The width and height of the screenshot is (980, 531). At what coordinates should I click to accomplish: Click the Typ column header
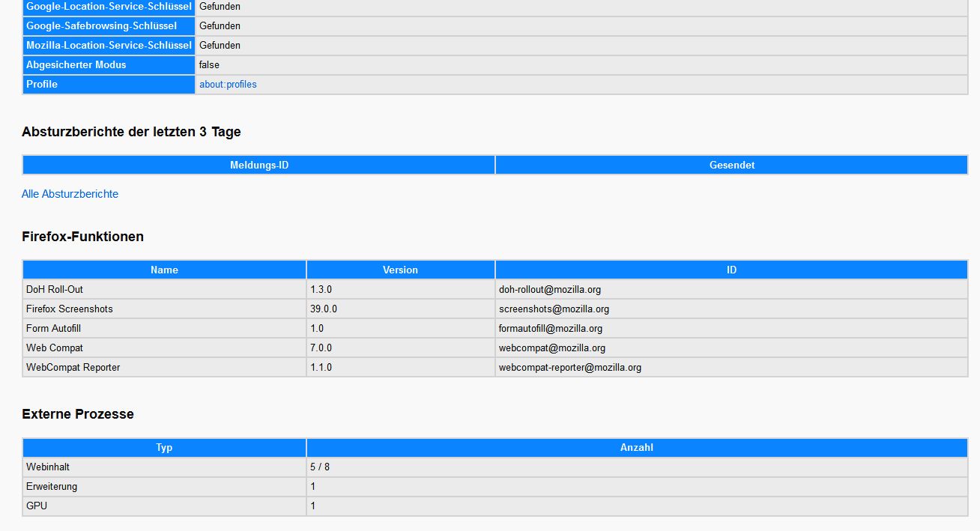coord(164,447)
